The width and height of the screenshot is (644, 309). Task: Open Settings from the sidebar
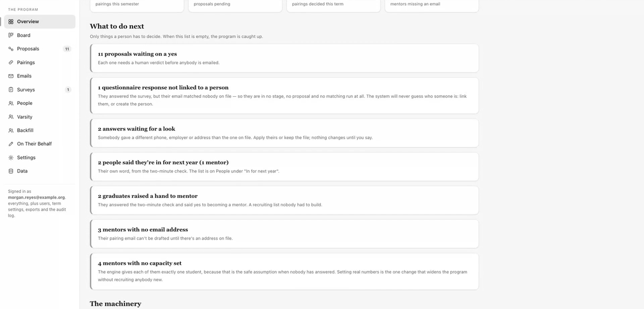tap(40, 158)
